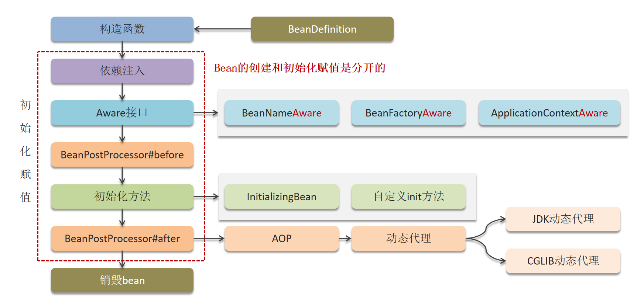Click the 构造函数 box

click(x=122, y=29)
